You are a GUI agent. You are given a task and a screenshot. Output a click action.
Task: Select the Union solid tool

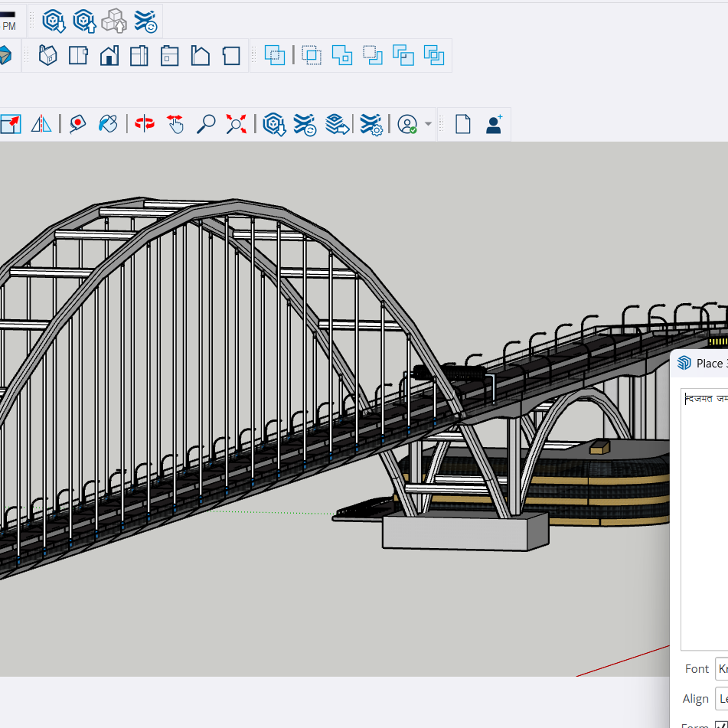tap(342, 55)
